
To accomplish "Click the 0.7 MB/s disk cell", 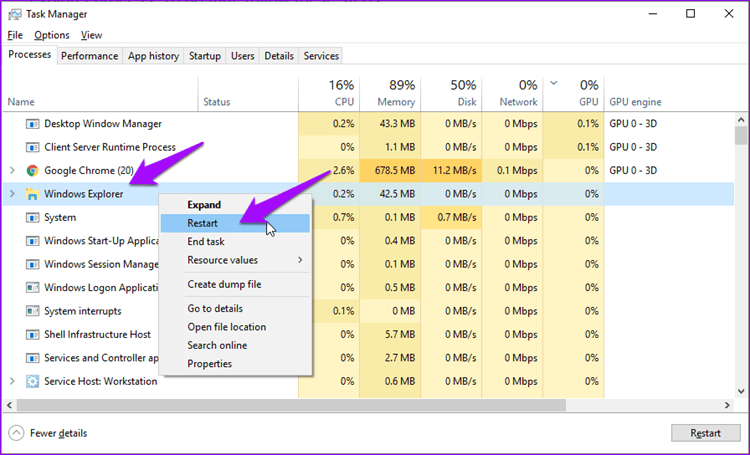I will click(x=452, y=218).
